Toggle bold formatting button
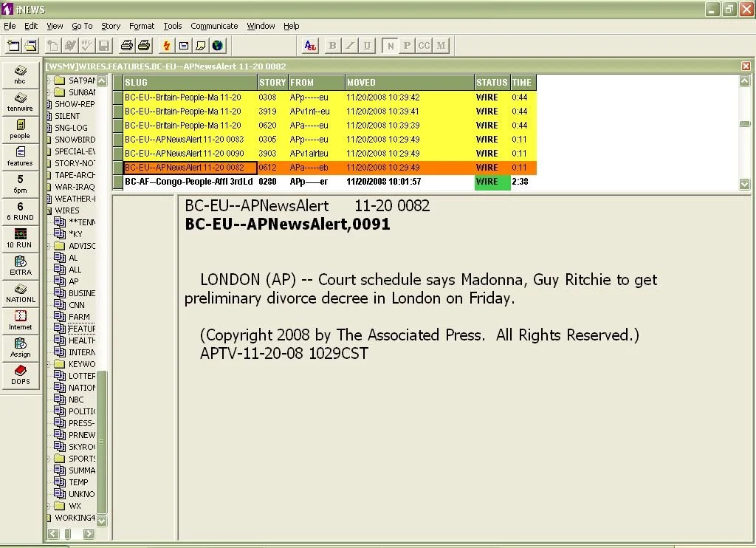The width and height of the screenshot is (756, 548). point(332,46)
